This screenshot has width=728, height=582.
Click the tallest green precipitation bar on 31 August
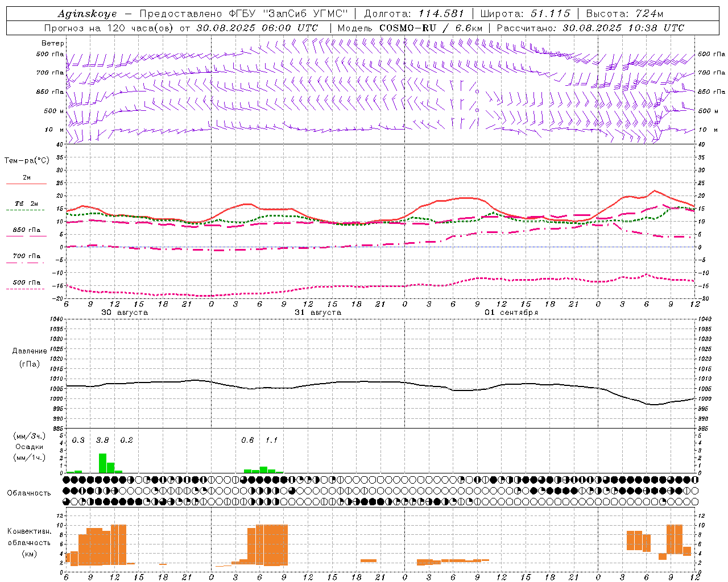[263, 470]
